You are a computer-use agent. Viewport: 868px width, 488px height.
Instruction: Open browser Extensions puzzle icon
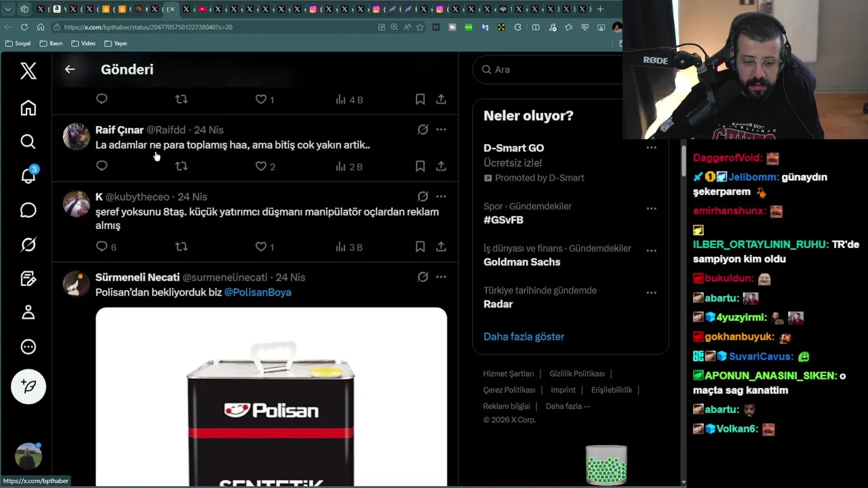[517, 27]
